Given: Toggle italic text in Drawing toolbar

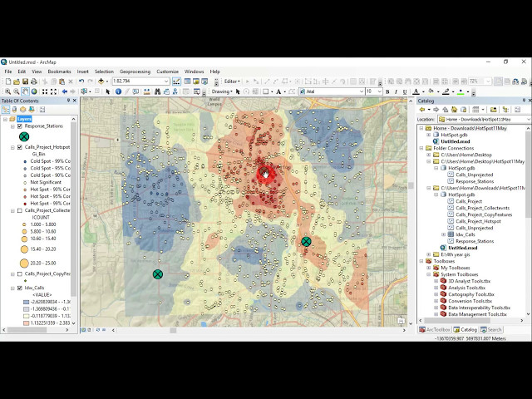Looking at the screenshot, I should [x=396, y=92].
